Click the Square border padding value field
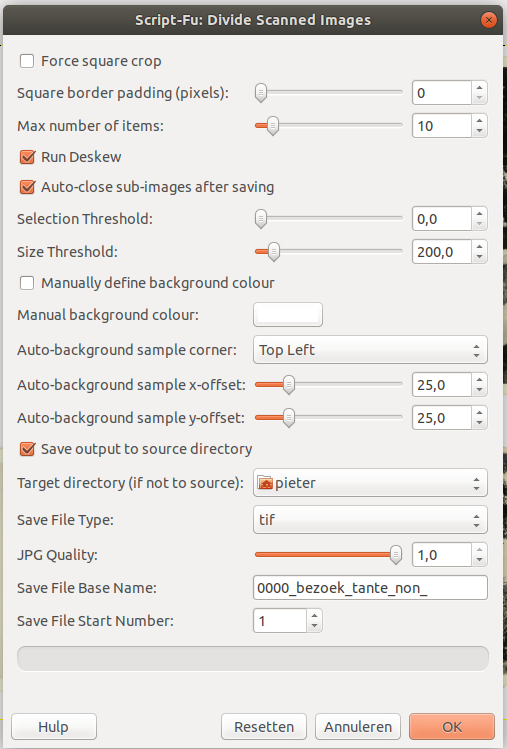The width and height of the screenshot is (507, 749). click(x=442, y=93)
